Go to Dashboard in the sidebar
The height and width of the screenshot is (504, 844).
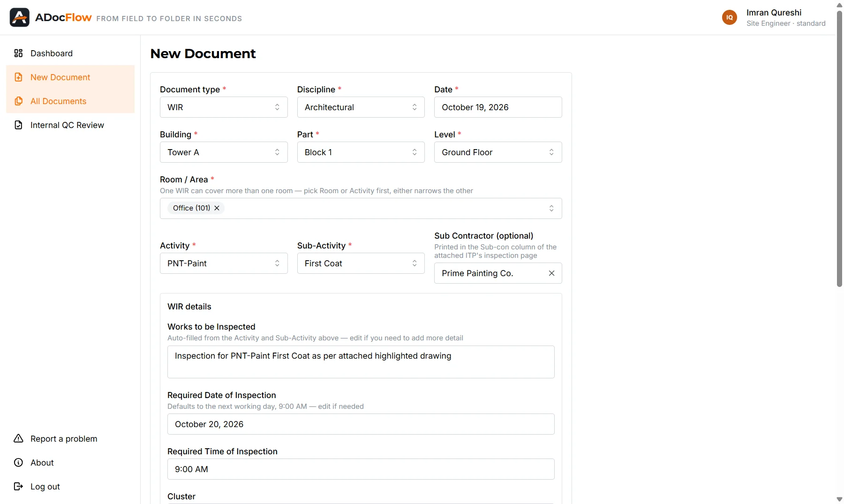(70, 53)
